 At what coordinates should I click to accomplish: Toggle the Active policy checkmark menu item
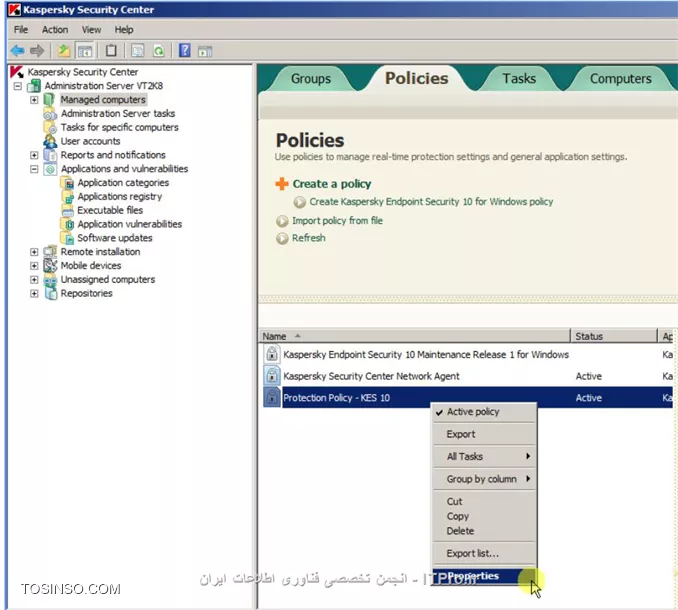[x=485, y=412]
